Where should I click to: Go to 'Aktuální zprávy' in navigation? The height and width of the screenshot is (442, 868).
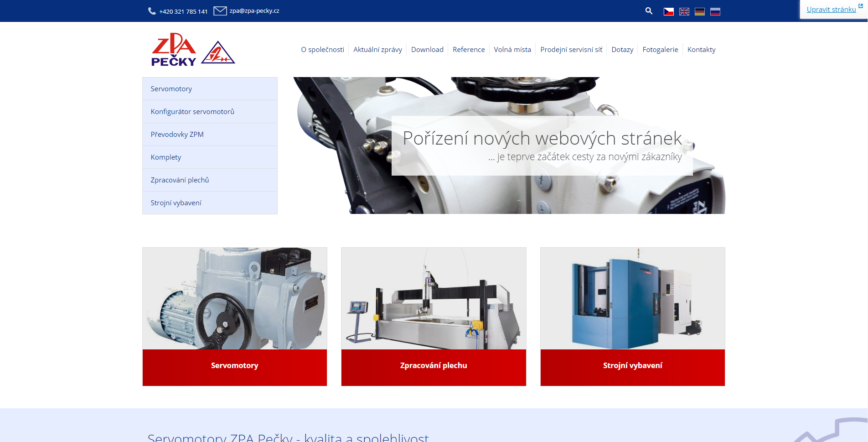[377, 50]
